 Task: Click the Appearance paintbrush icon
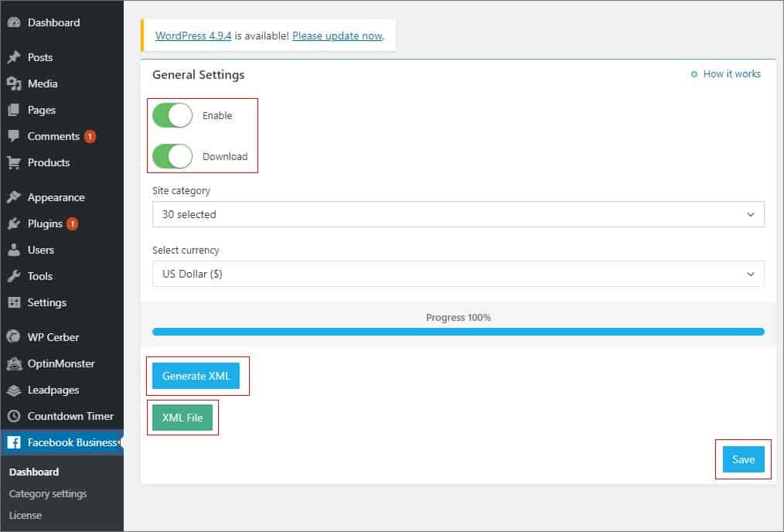coord(13,197)
